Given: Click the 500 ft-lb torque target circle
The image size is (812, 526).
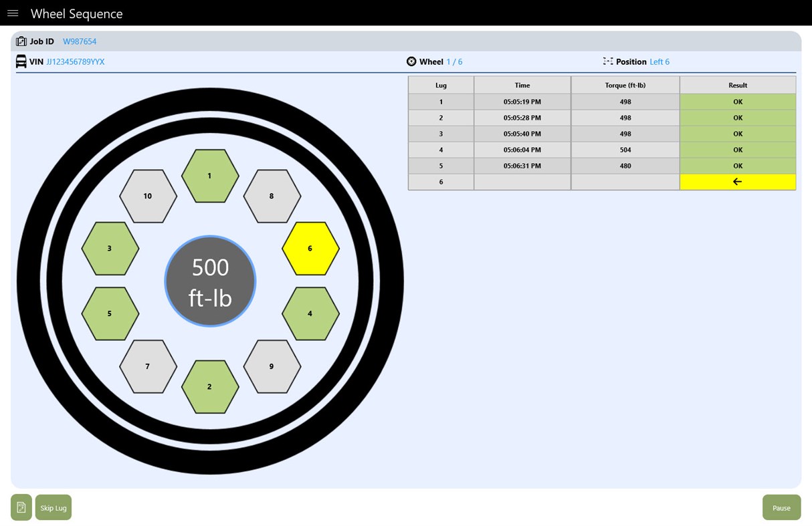Looking at the screenshot, I should [x=210, y=281].
